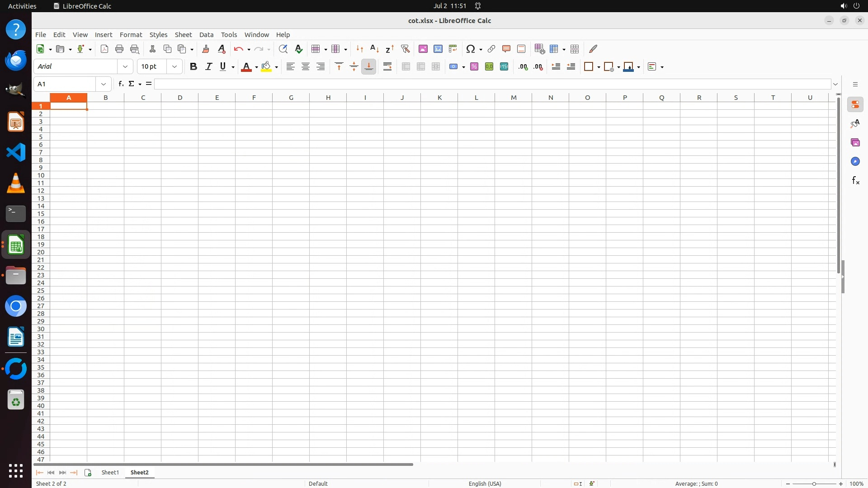Click the AutoFilter icon
This screenshot has width=868, height=488.
tap(405, 49)
